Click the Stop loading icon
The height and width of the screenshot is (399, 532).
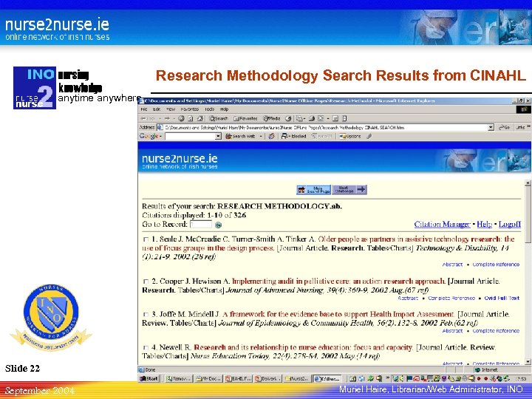[x=181, y=118]
